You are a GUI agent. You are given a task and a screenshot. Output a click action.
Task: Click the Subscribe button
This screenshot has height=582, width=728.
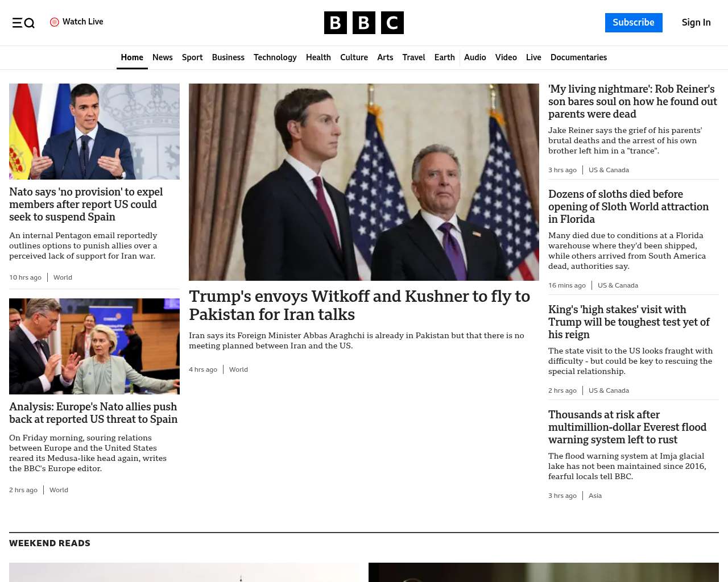[x=634, y=23]
